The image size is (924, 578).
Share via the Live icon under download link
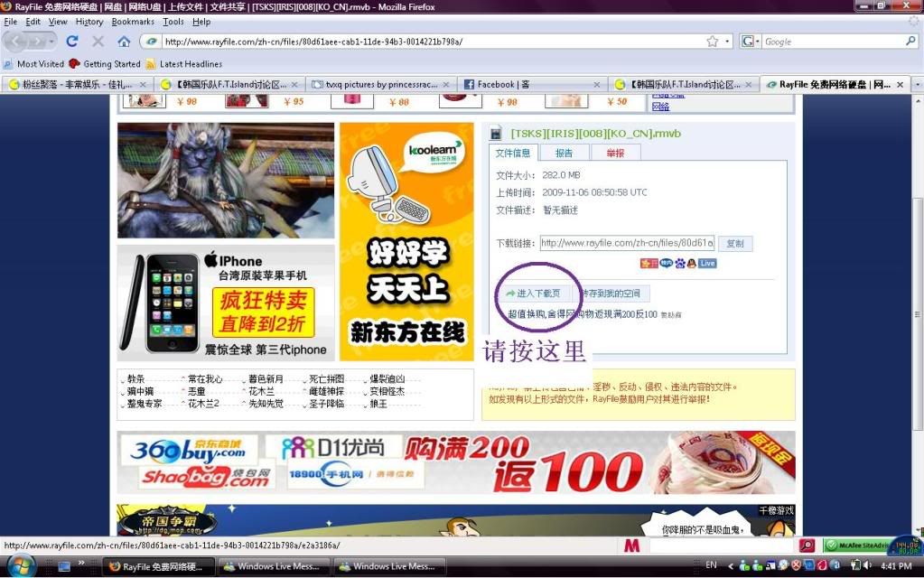pyautogui.click(x=707, y=264)
